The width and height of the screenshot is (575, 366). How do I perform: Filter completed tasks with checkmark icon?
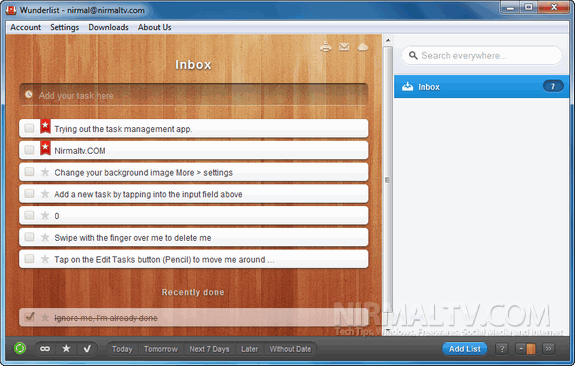click(87, 349)
